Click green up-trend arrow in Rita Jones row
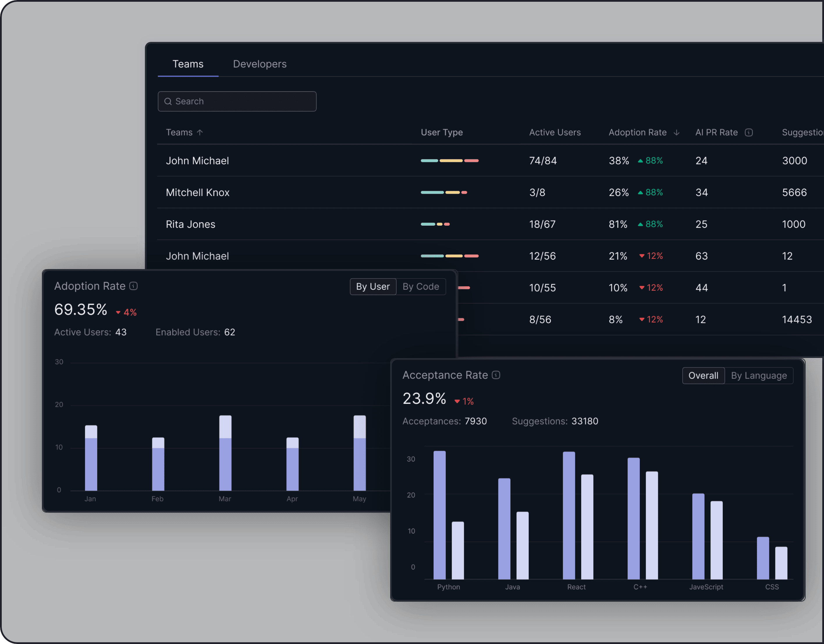The height and width of the screenshot is (644, 824). (x=640, y=225)
